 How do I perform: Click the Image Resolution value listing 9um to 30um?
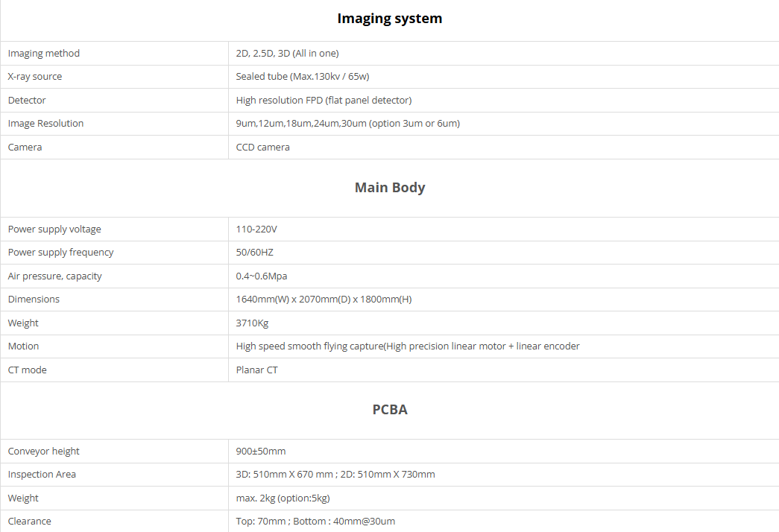point(347,124)
